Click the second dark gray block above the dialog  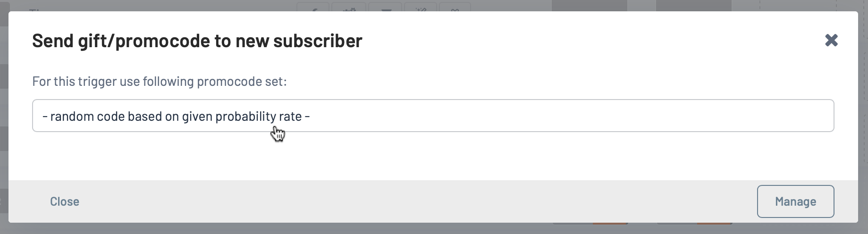pyautogui.click(x=693, y=6)
